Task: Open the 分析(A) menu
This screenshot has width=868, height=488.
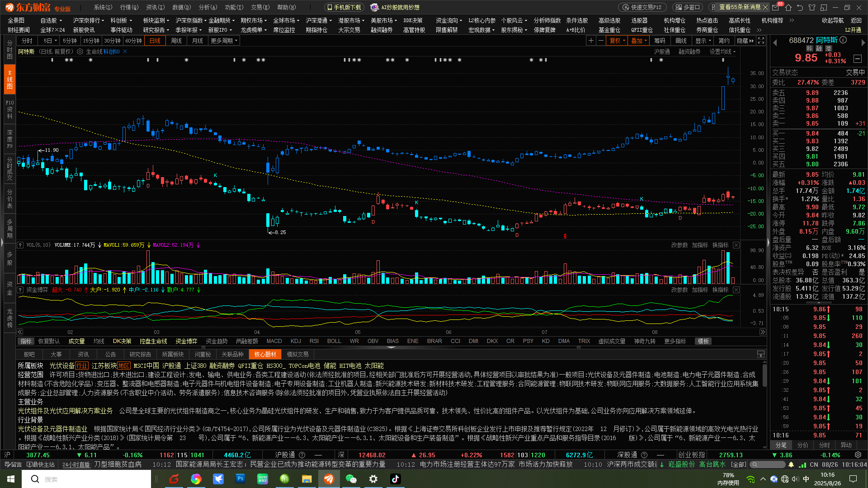Action: [x=208, y=7]
